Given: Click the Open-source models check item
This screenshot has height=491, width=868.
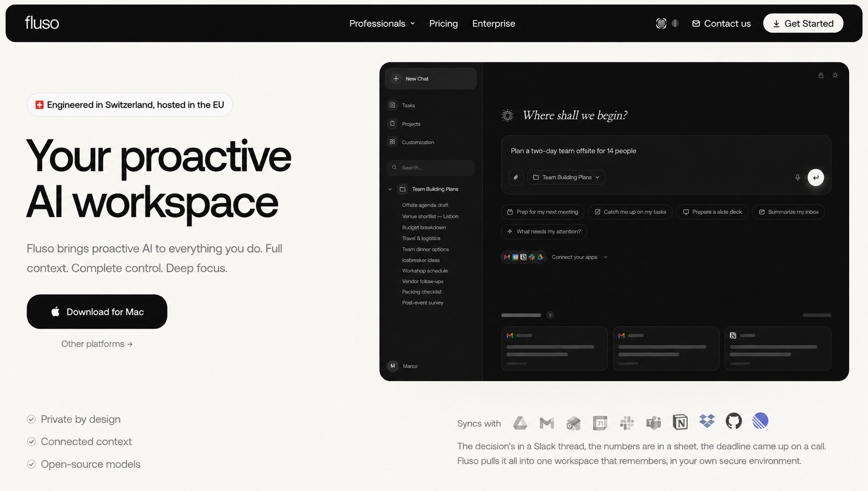Looking at the screenshot, I should 84,464.
